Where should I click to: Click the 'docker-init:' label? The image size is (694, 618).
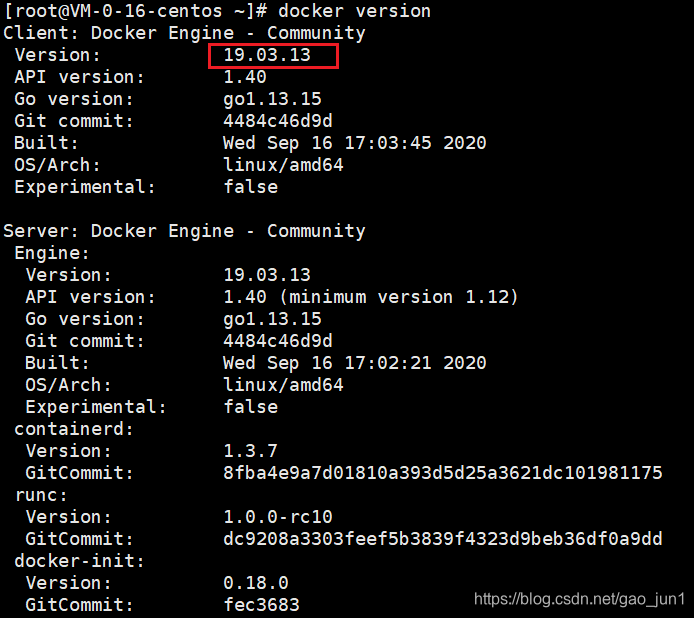coord(79,561)
